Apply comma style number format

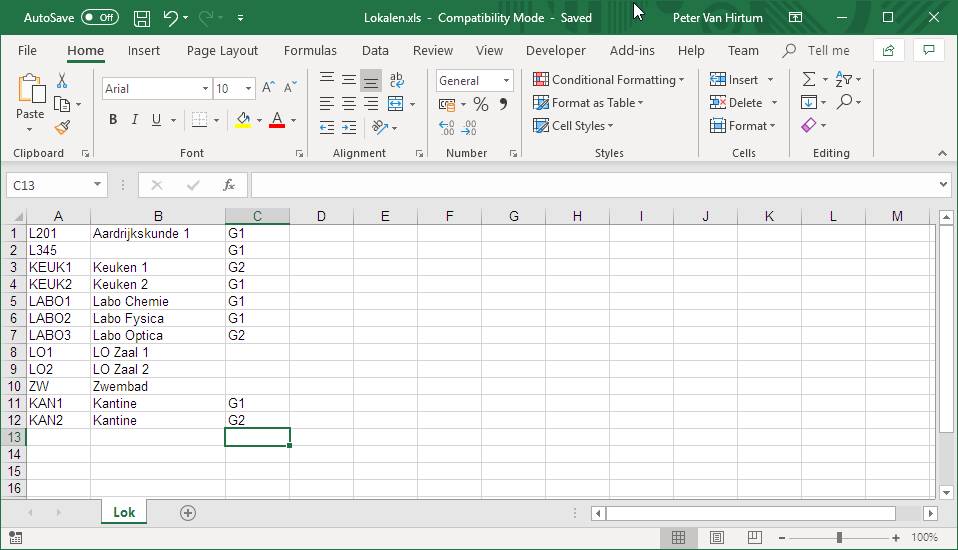point(503,104)
